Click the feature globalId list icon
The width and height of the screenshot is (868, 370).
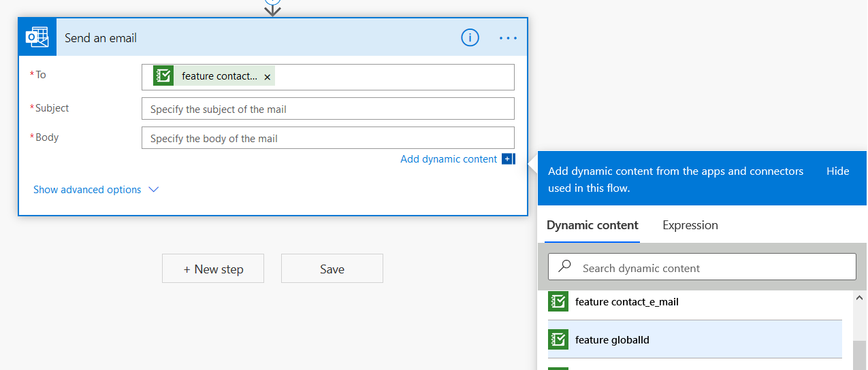click(558, 339)
